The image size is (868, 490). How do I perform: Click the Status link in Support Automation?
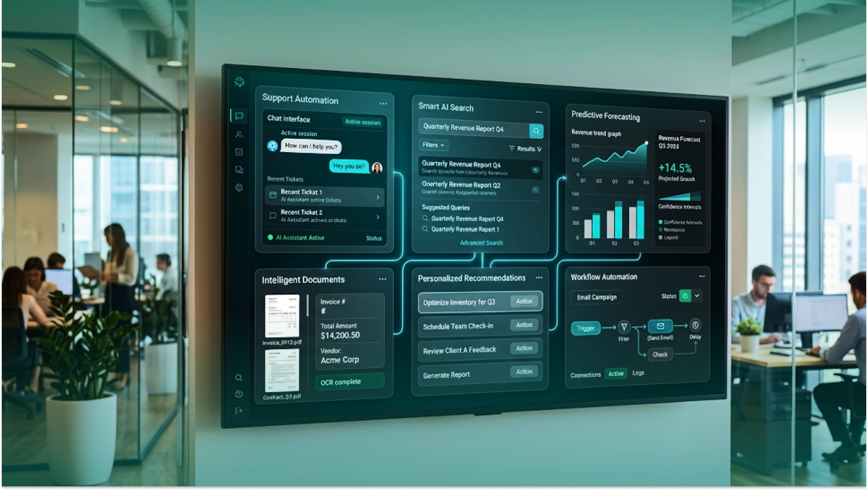tap(374, 238)
